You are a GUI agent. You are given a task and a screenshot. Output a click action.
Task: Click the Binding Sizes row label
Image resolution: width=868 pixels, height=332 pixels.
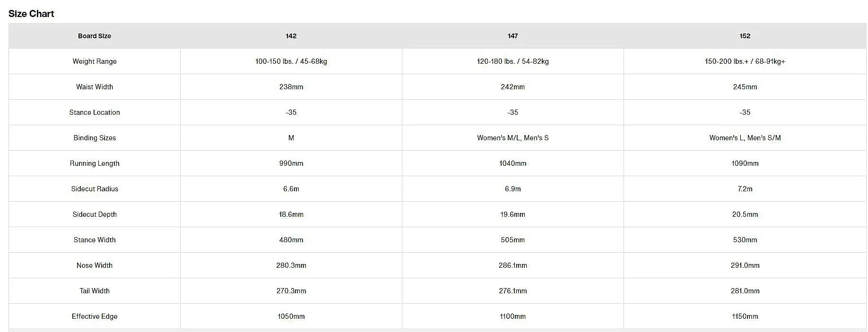click(x=95, y=138)
